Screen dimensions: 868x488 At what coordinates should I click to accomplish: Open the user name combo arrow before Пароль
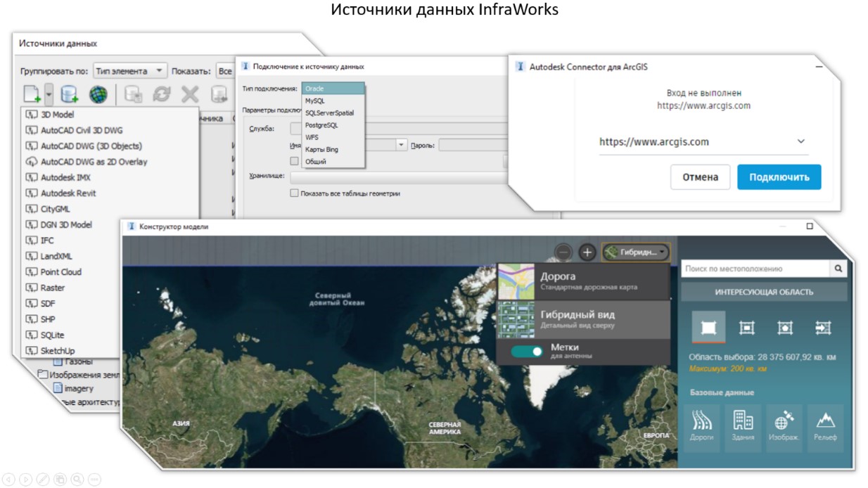point(402,146)
